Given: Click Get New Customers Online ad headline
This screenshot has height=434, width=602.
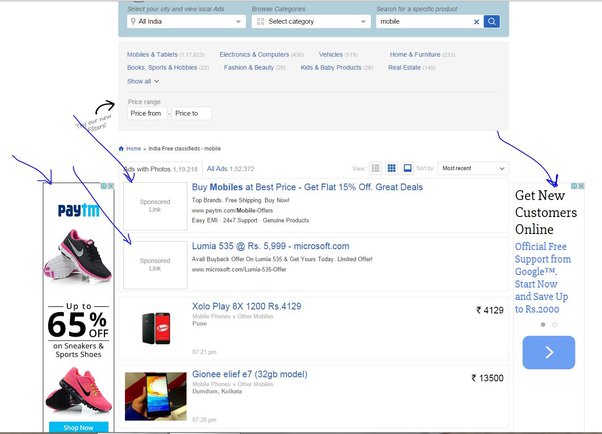Looking at the screenshot, I should [x=546, y=212].
